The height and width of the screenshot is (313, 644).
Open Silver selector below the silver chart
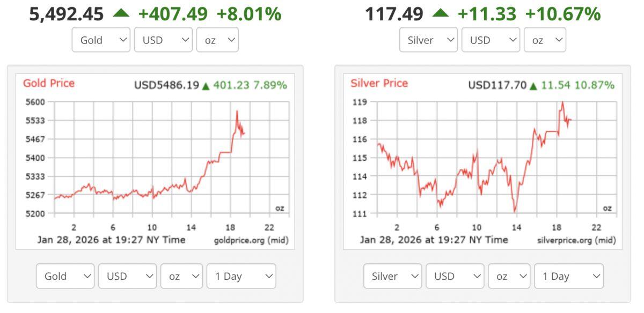tap(392, 277)
